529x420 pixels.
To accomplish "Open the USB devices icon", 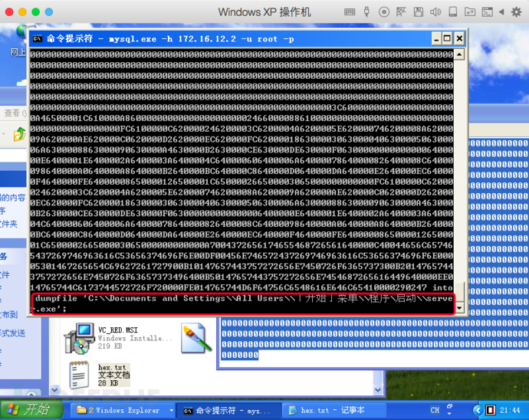I will coord(366,12).
